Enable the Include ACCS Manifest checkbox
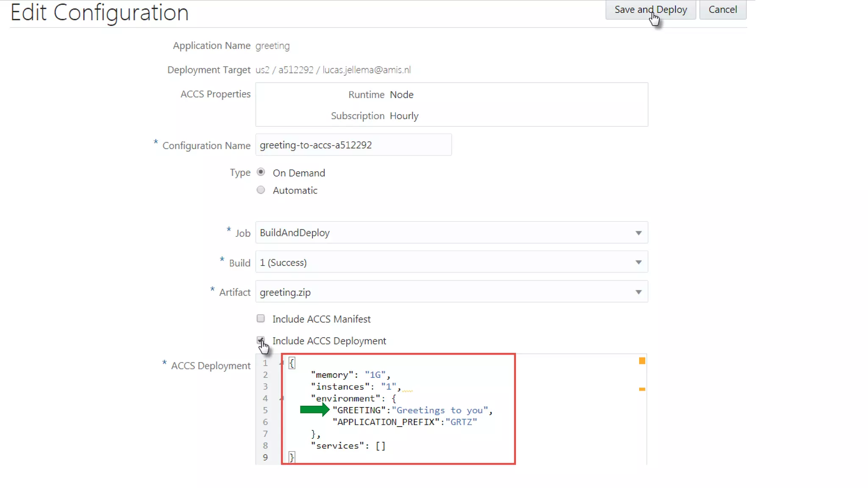 click(x=261, y=318)
